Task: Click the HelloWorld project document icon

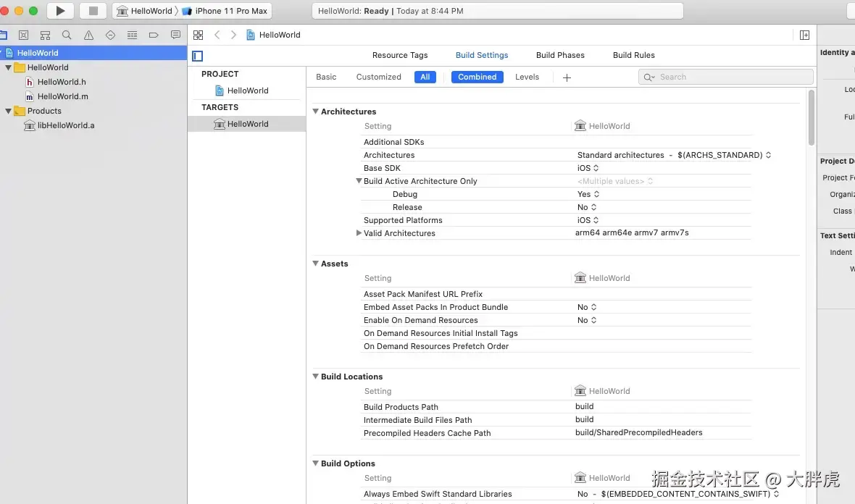Action: pos(220,91)
